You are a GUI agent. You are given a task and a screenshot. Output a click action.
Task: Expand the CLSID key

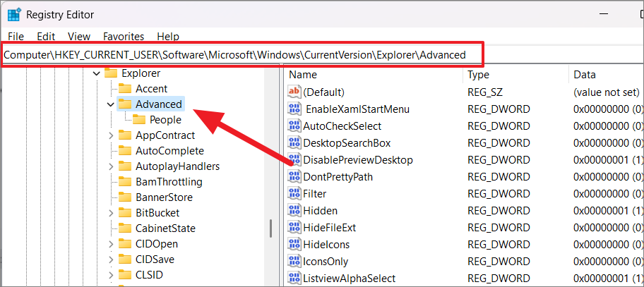[x=110, y=275]
